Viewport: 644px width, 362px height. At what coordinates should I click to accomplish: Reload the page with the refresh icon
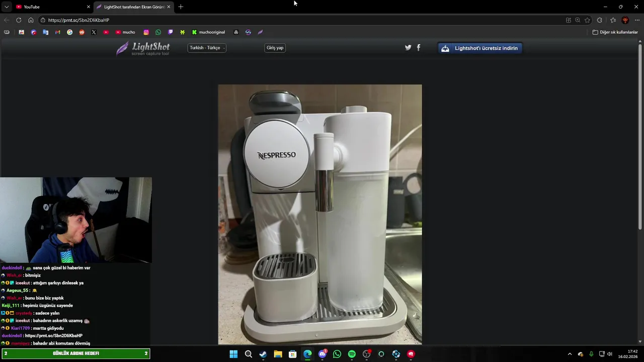coord(19,20)
